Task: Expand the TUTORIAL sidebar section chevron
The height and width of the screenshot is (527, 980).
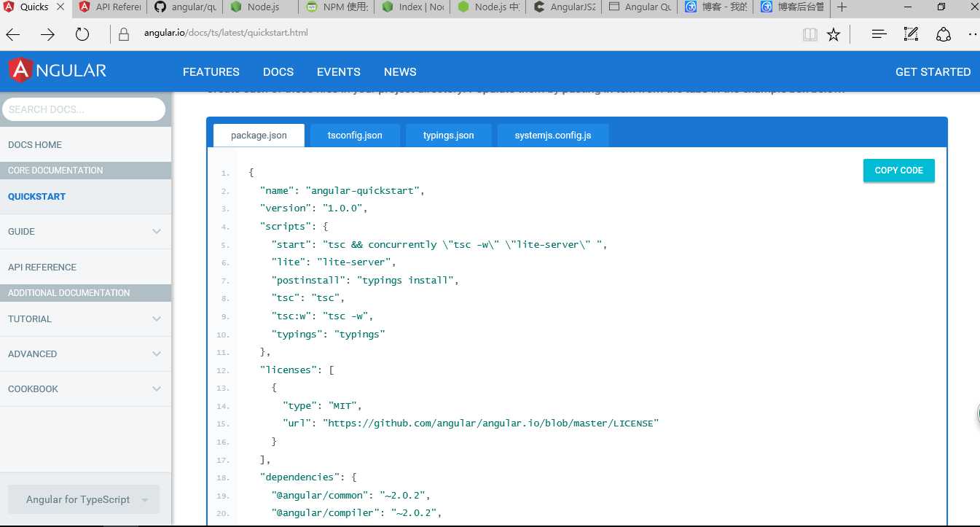Action: [157, 319]
